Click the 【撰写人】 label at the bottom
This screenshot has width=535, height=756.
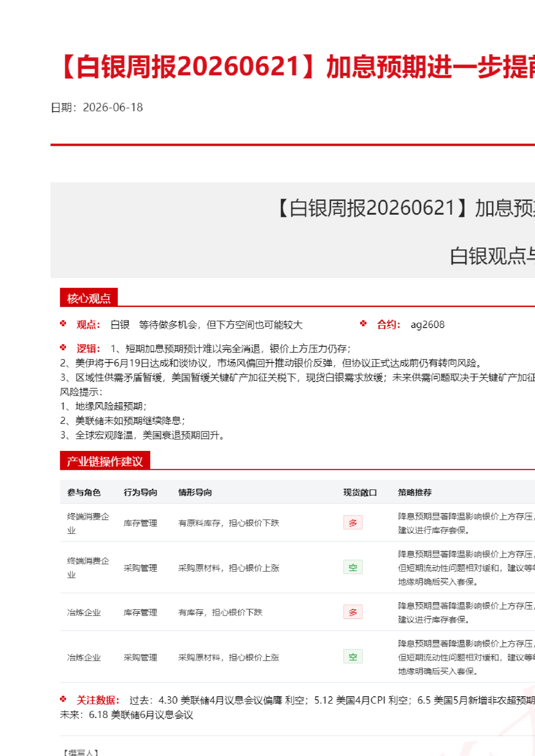tap(81, 752)
